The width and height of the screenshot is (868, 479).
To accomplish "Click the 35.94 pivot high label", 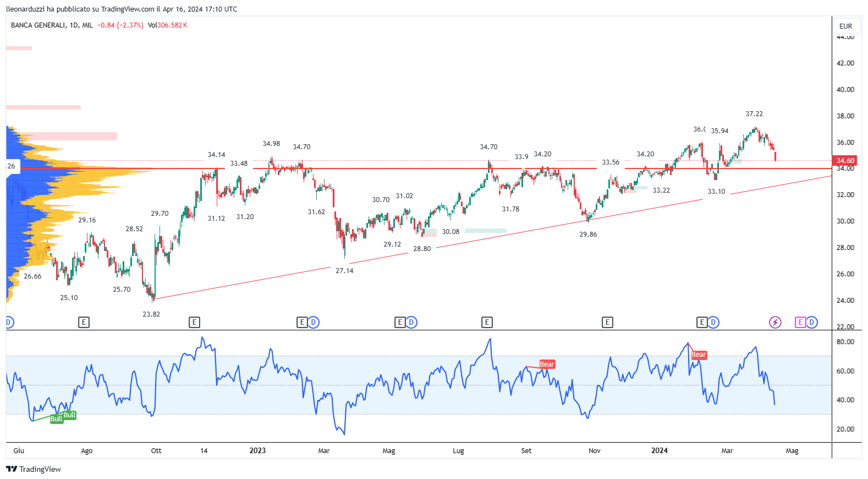I will [x=719, y=131].
